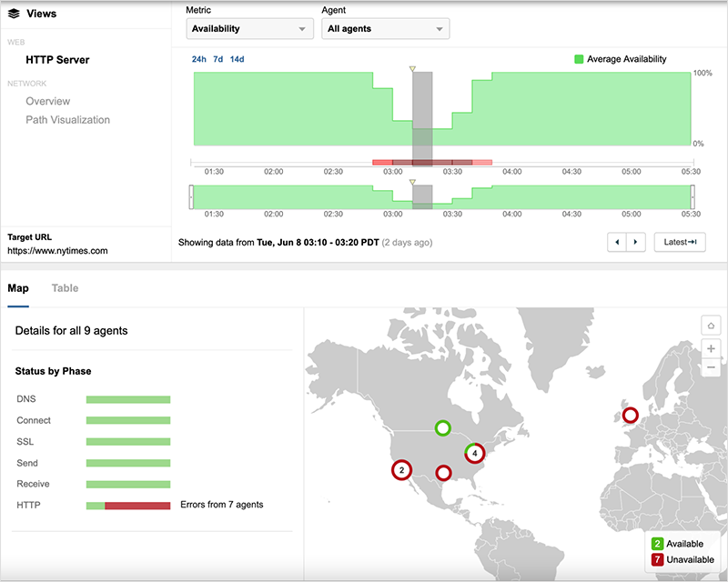Switch to the Table tab

pyautogui.click(x=65, y=288)
